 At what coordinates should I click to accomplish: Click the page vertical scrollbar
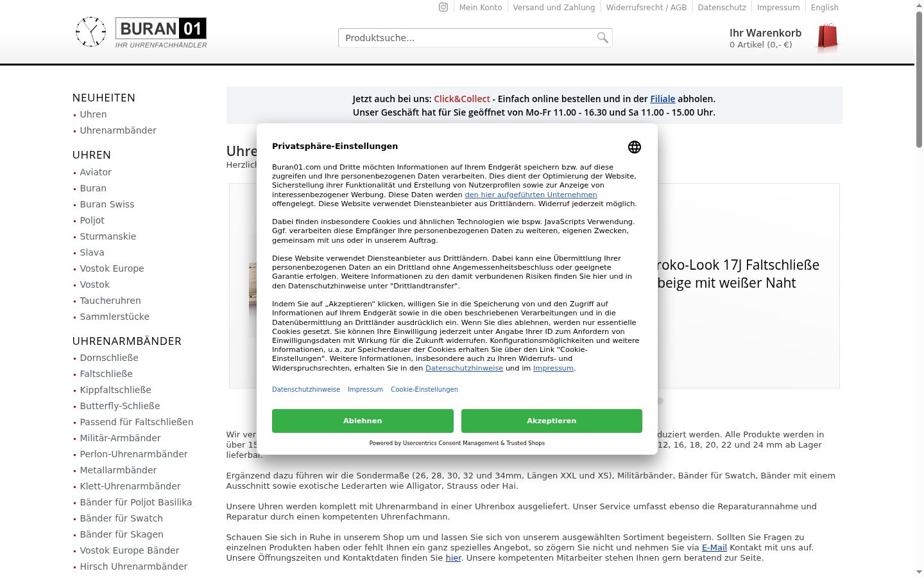point(919,80)
